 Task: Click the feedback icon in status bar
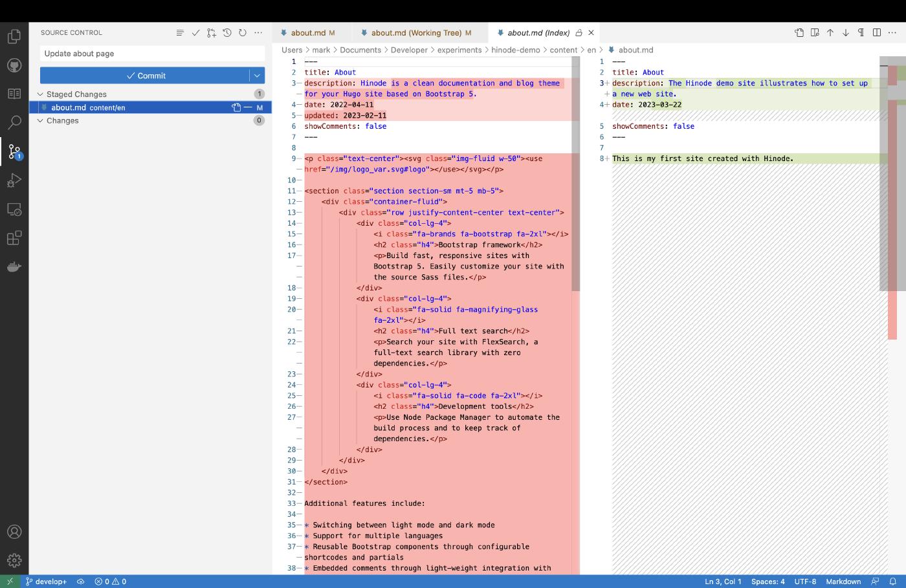[x=876, y=582]
